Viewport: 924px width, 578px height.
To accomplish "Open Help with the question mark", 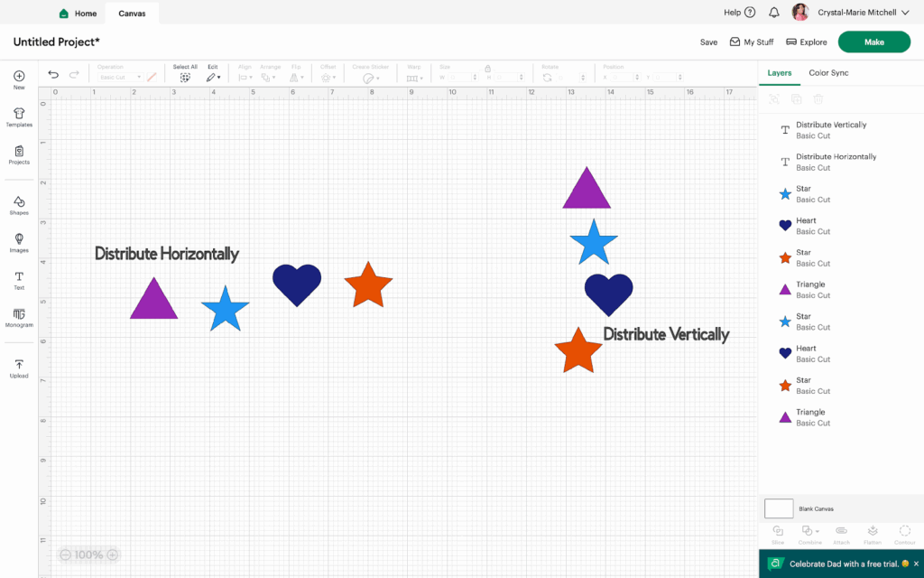I will tap(750, 13).
